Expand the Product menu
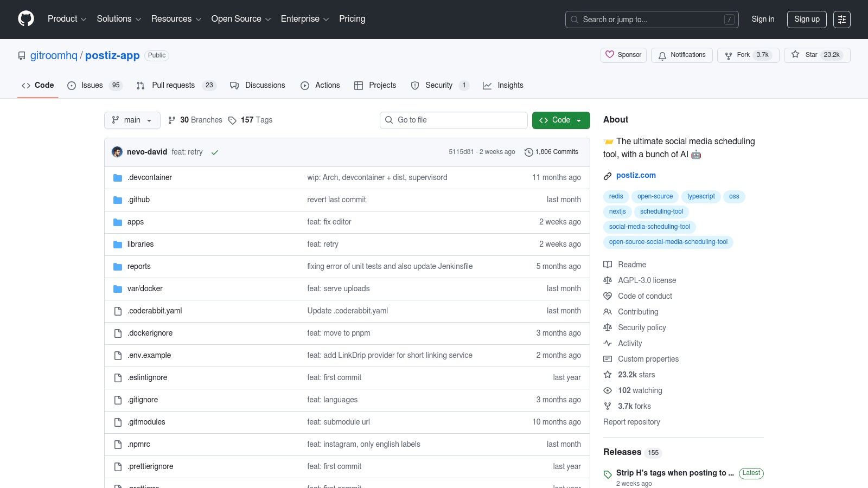The height and width of the screenshot is (488, 868). [67, 19]
